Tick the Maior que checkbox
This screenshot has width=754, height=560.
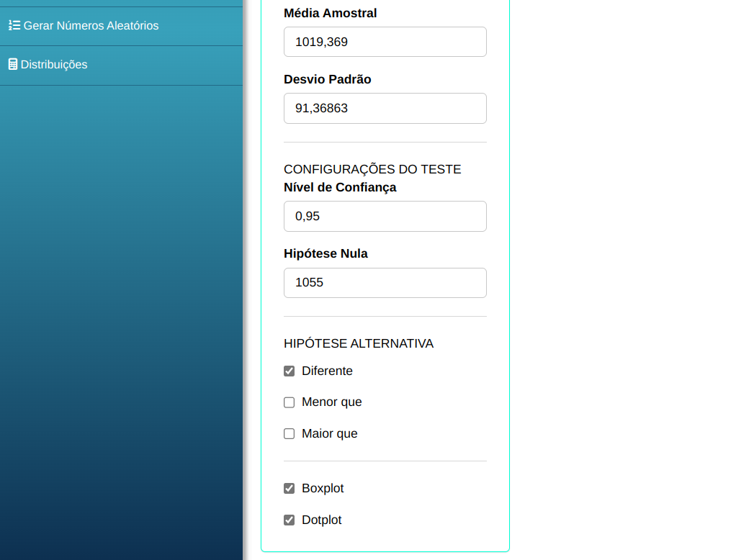290,434
